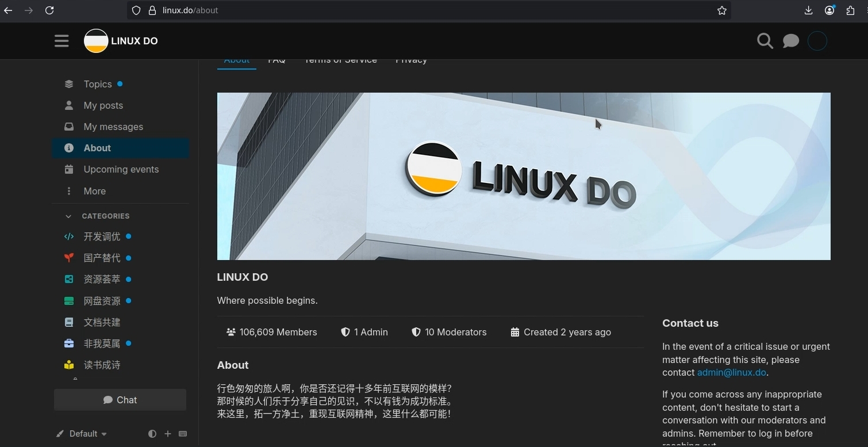
Task: Toggle the hamburger sidebar menu
Action: coord(62,41)
